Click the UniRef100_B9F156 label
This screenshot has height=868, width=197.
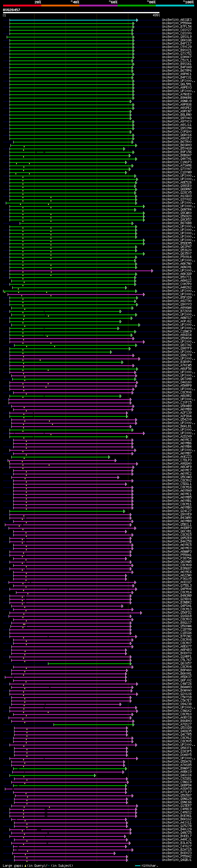177,152
